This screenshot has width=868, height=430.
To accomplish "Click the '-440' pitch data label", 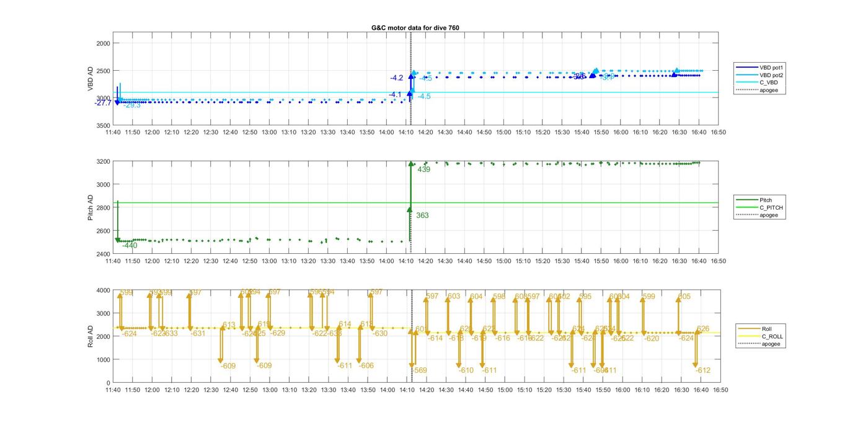I will (x=130, y=246).
